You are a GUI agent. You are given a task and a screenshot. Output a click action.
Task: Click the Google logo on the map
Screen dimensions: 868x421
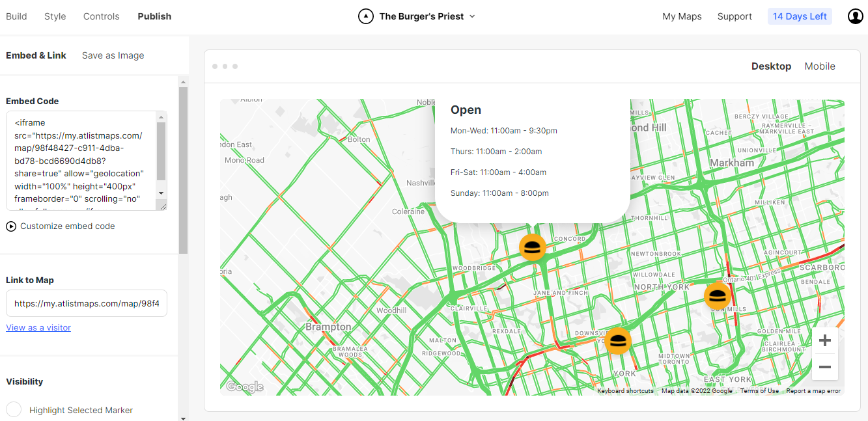coord(245,387)
